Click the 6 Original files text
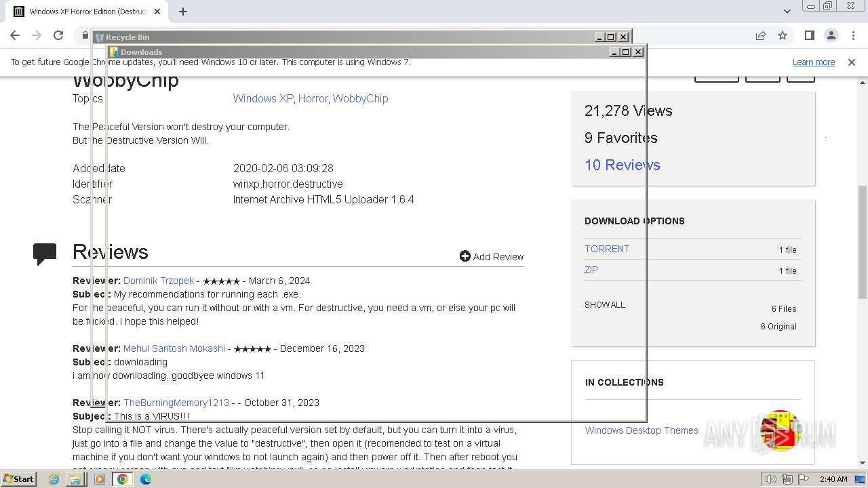This screenshot has height=488, width=868. [778, 326]
